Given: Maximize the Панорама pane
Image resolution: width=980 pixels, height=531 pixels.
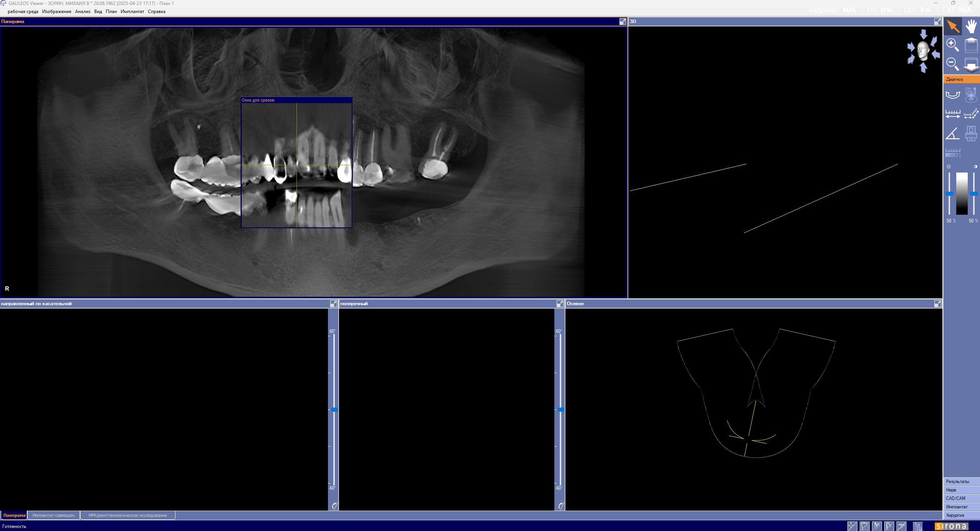Looking at the screenshot, I should click(x=623, y=21).
